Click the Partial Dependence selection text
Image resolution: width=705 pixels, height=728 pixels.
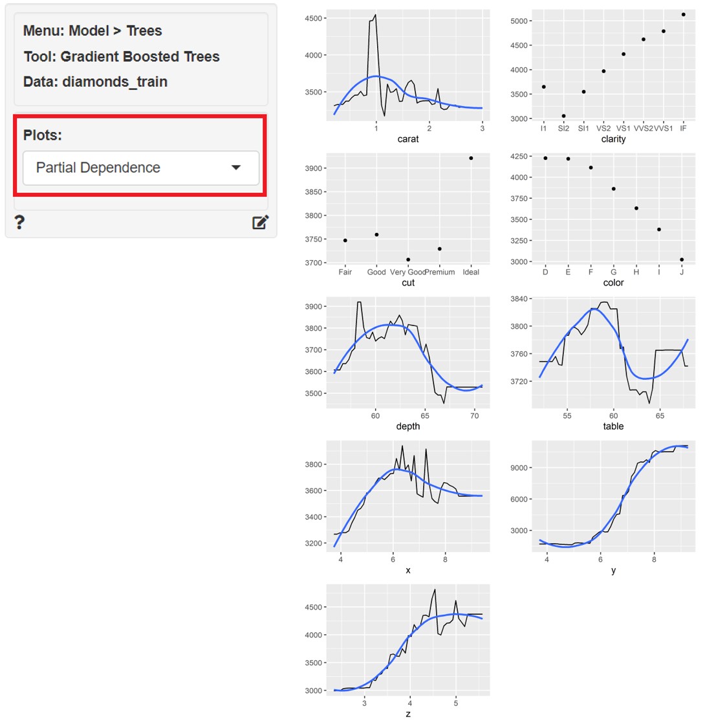pos(98,168)
